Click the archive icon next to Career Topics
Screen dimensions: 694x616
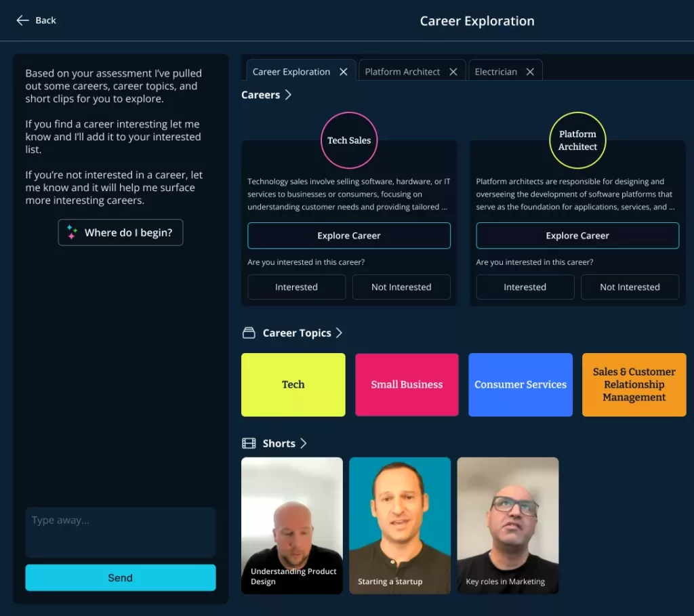point(248,332)
